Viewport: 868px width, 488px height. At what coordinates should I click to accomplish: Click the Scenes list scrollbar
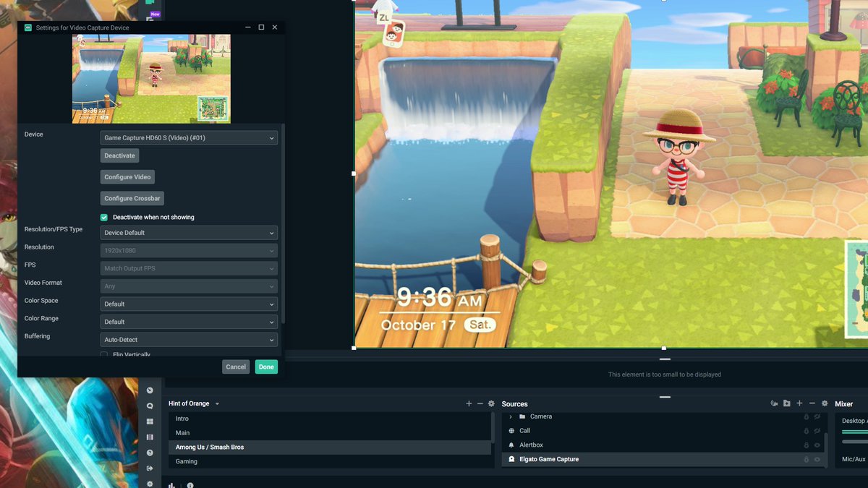[494, 428]
